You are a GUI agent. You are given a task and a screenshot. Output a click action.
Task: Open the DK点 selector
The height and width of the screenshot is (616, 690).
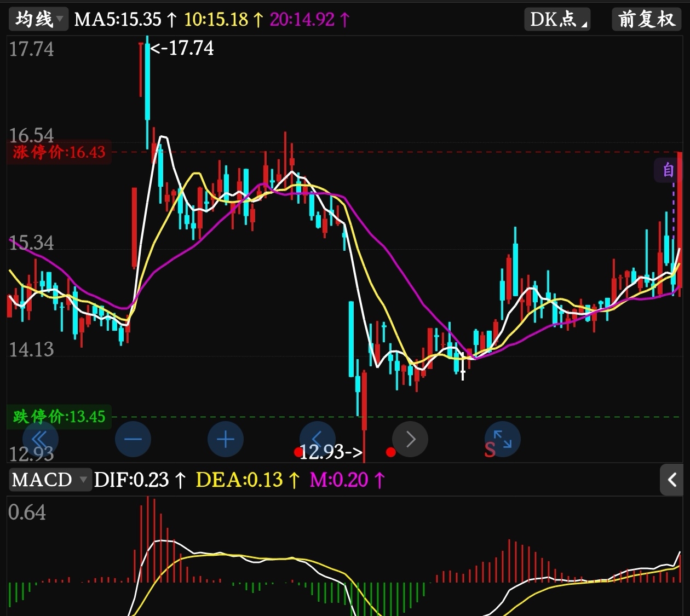point(557,20)
